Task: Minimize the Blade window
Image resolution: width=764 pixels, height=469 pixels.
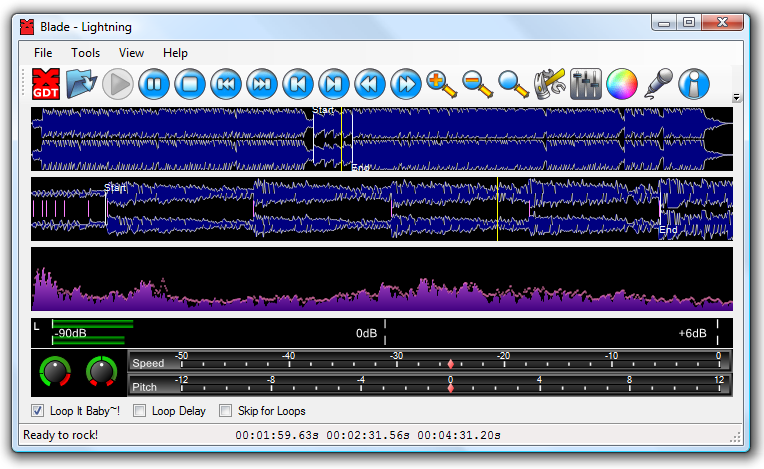Action: (x=664, y=23)
